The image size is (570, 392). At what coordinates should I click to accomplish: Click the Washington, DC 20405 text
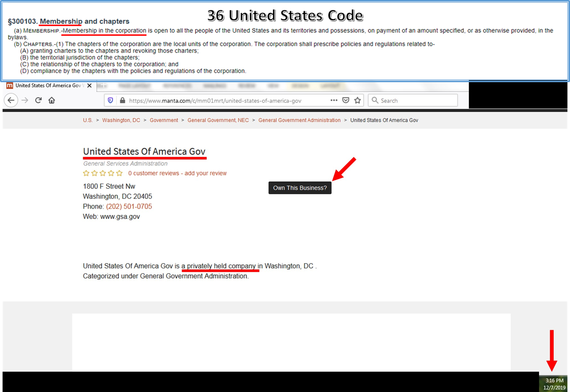click(x=117, y=197)
